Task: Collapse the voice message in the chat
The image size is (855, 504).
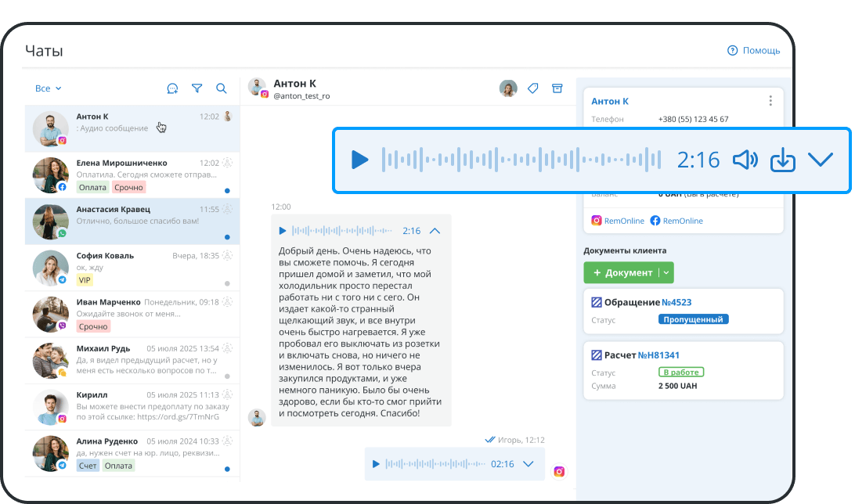Action: point(435,230)
